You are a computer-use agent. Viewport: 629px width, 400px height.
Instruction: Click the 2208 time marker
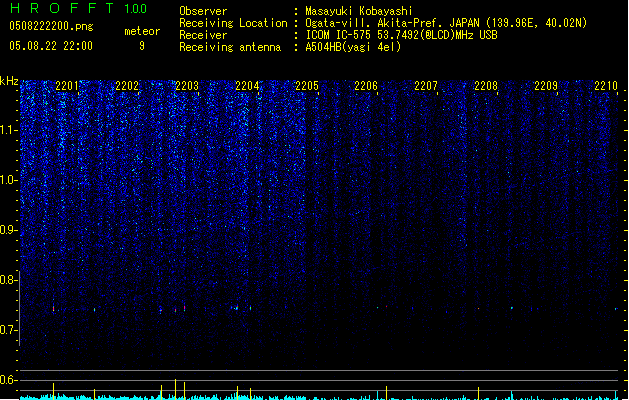(486, 86)
